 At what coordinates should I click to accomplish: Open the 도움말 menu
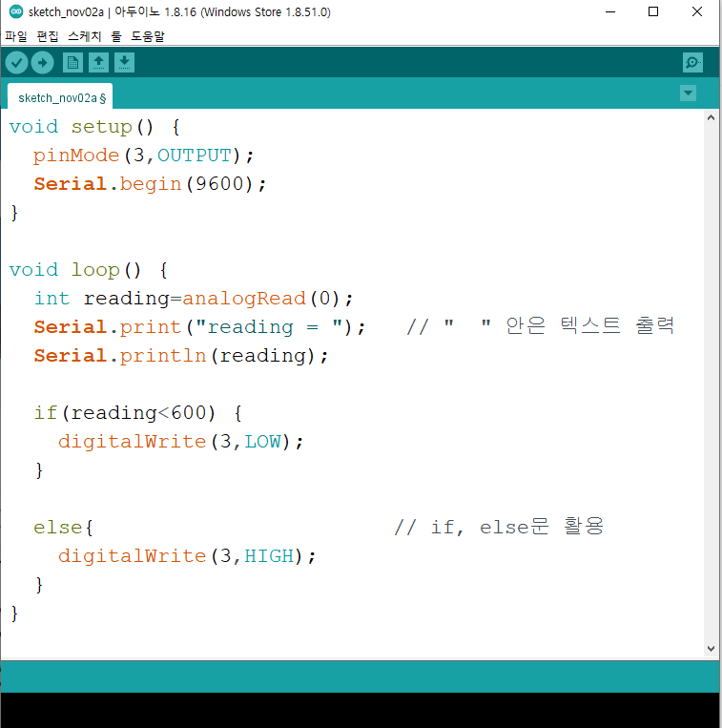pos(148,36)
